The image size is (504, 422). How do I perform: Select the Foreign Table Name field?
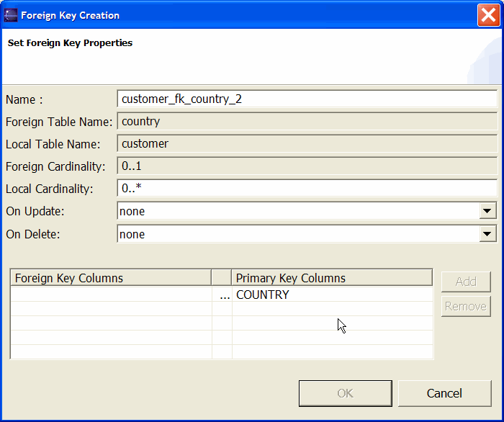(307, 121)
